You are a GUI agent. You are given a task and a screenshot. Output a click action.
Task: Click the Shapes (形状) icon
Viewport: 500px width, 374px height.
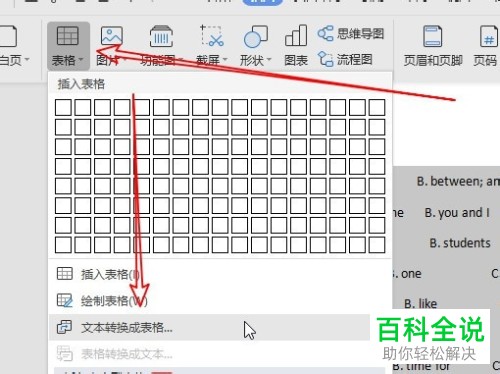click(x=256, y=36)
